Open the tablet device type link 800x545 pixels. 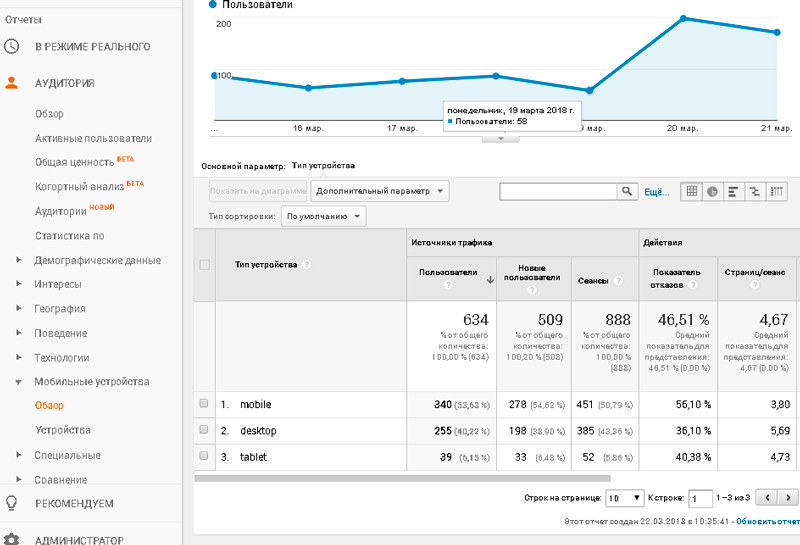(x=253, y=457)
